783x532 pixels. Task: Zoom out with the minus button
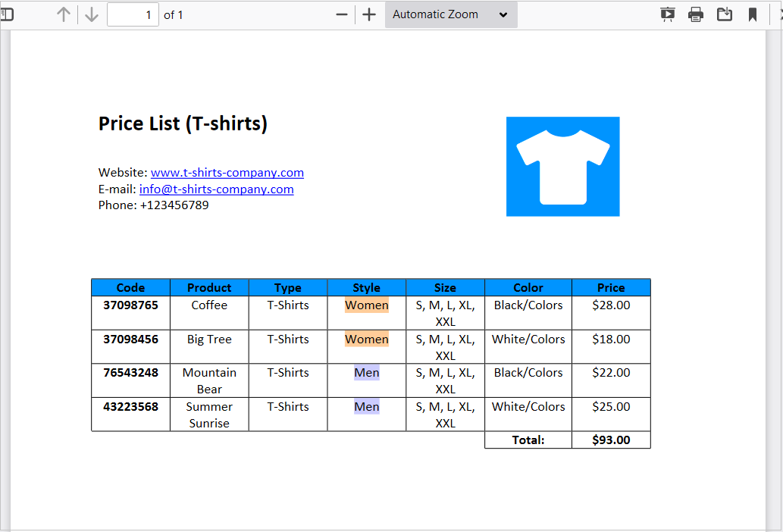coord(342,14)
